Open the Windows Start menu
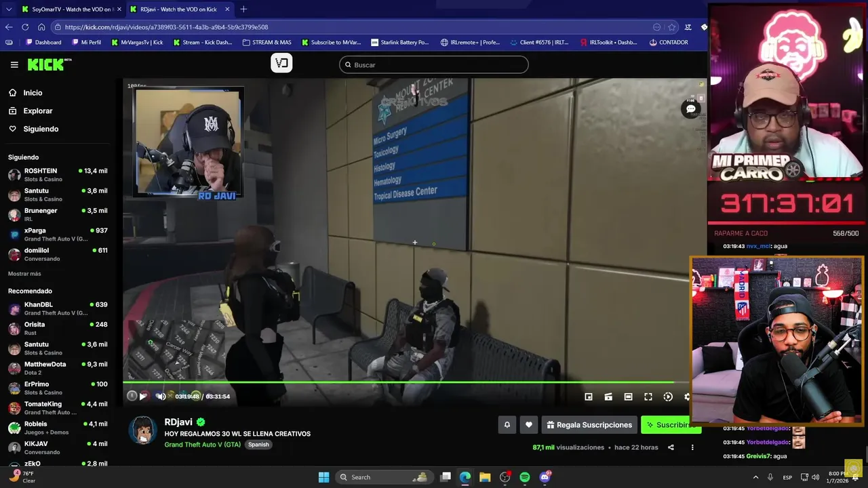Screen dimensions: 868x488 coord(323,477)
